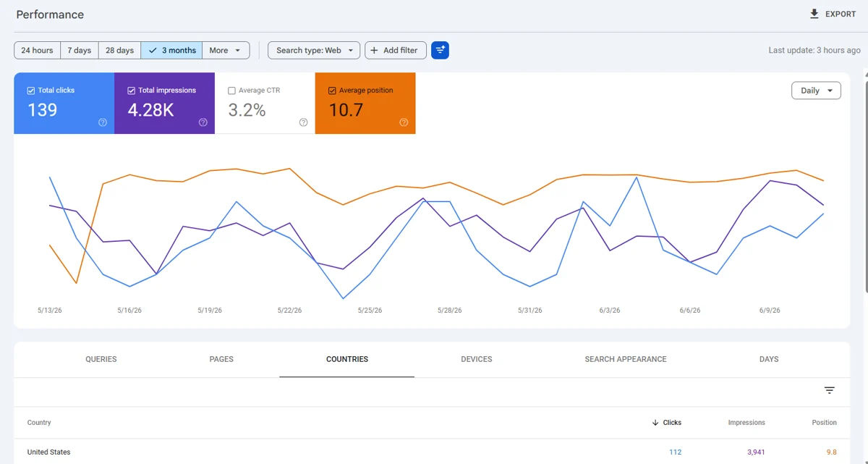
Task: Open the More date range dropdown
Action: click(x=226, y=50)
